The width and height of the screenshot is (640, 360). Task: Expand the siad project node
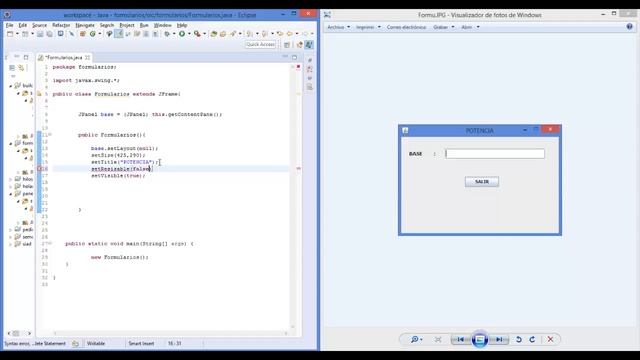click(11, 244)
